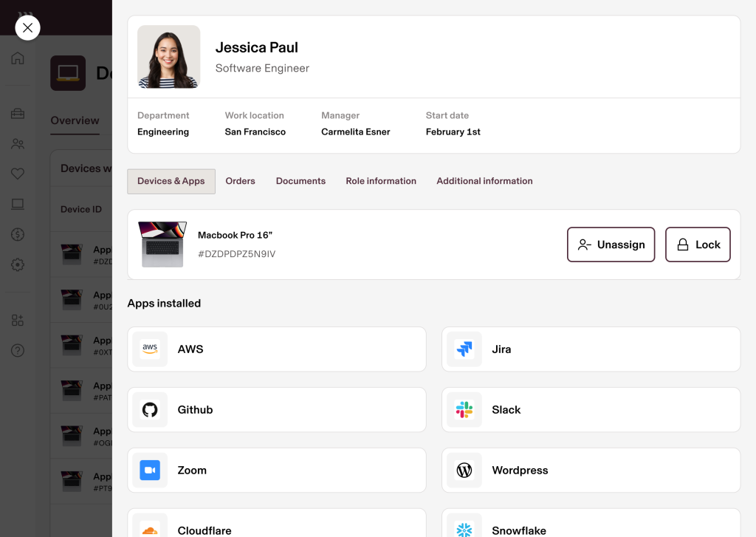Click the home icon in sidebar
Screen dimensions: 756x537
pos(18,58)
